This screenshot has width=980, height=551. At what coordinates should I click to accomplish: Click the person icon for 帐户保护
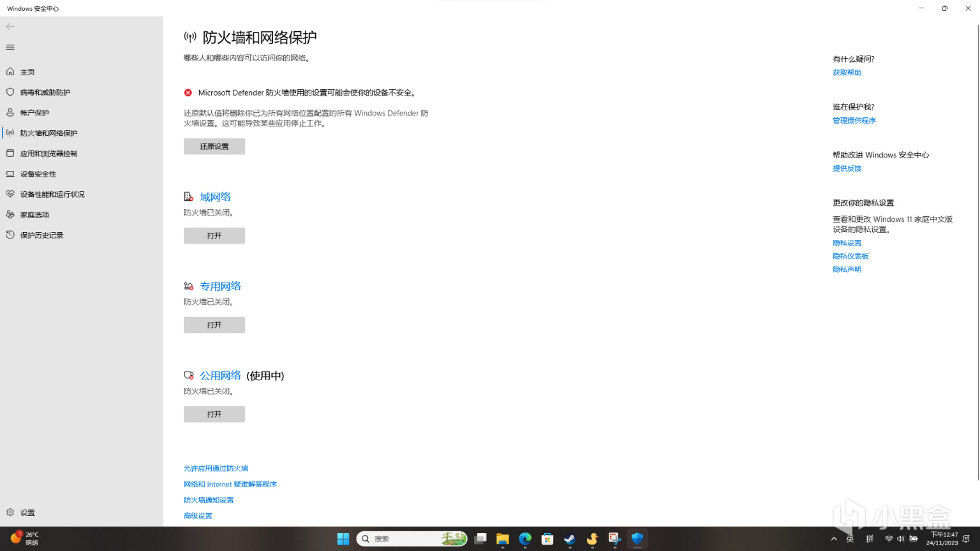10,112
